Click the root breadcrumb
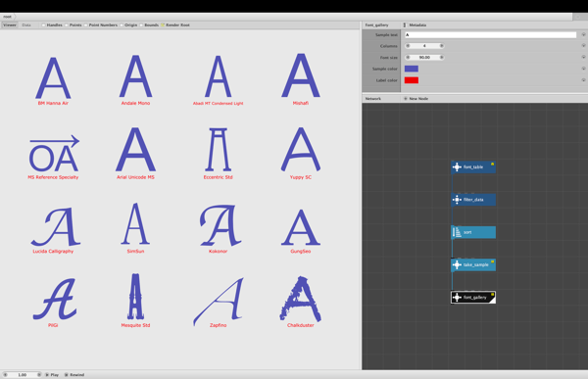 (x=7, y=17)
